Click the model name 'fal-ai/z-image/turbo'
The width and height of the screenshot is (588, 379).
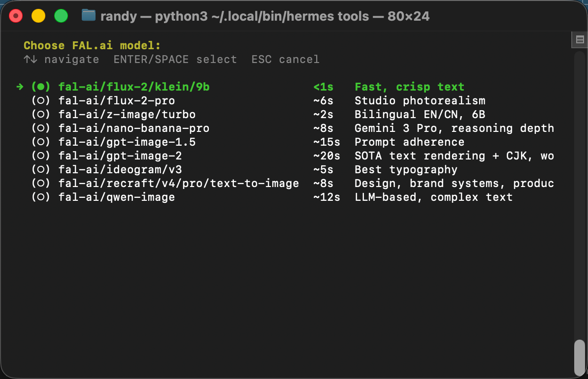coord(127,115)
